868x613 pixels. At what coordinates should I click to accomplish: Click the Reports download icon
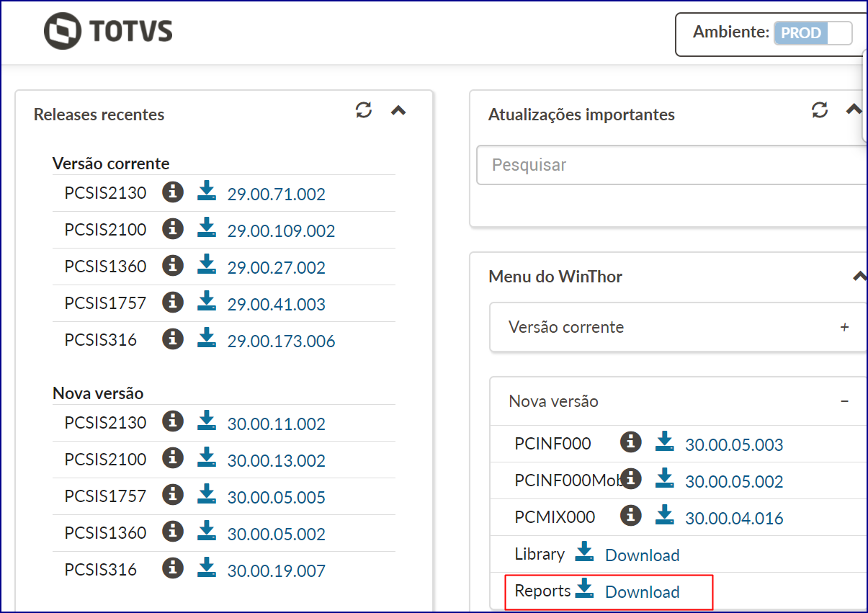pos(584,589)
